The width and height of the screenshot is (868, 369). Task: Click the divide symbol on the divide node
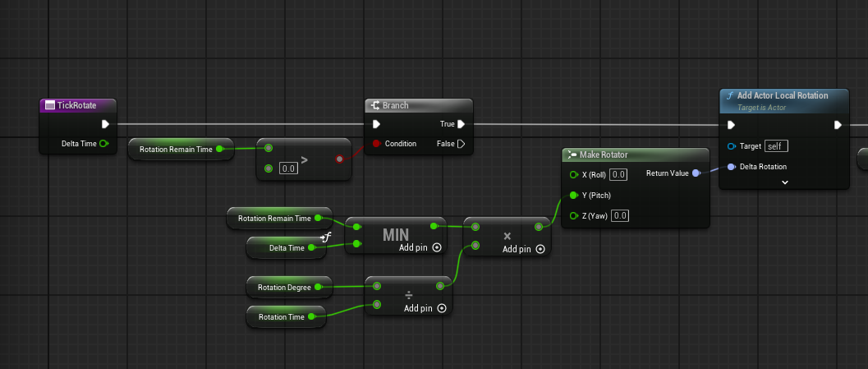tap(409, 295)
